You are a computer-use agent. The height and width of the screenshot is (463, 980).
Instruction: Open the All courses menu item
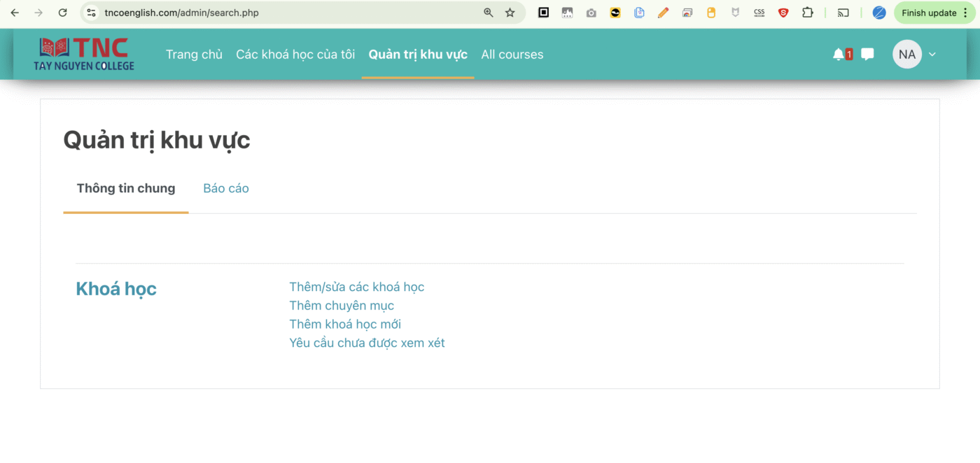pos(512,55)
